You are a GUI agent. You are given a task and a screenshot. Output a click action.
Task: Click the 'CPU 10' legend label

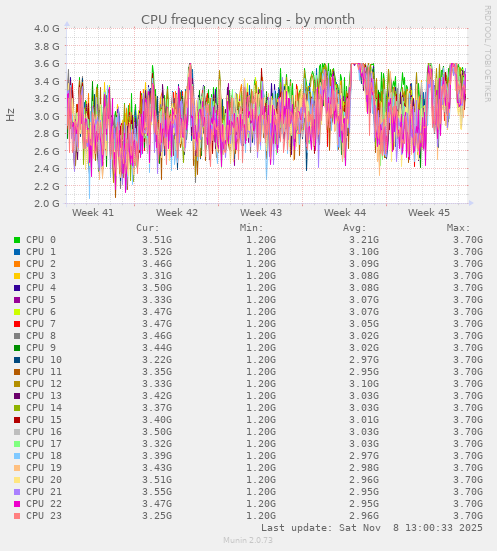44,360
